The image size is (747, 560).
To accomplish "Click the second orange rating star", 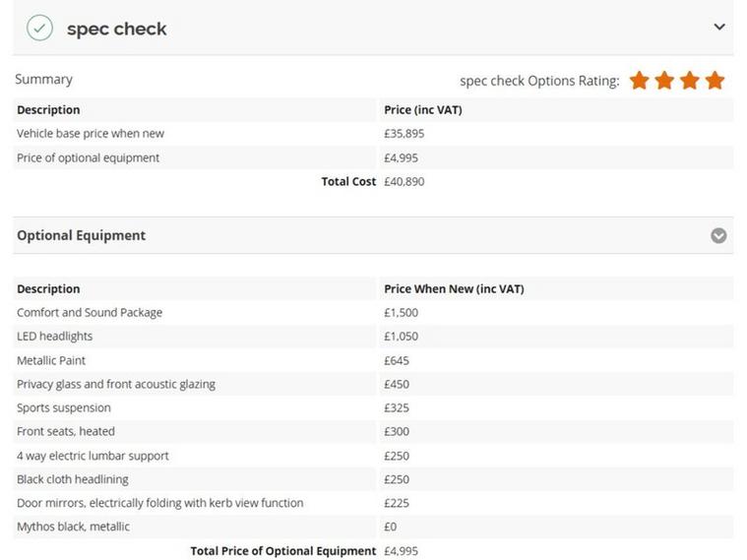I will click(664, 80).
